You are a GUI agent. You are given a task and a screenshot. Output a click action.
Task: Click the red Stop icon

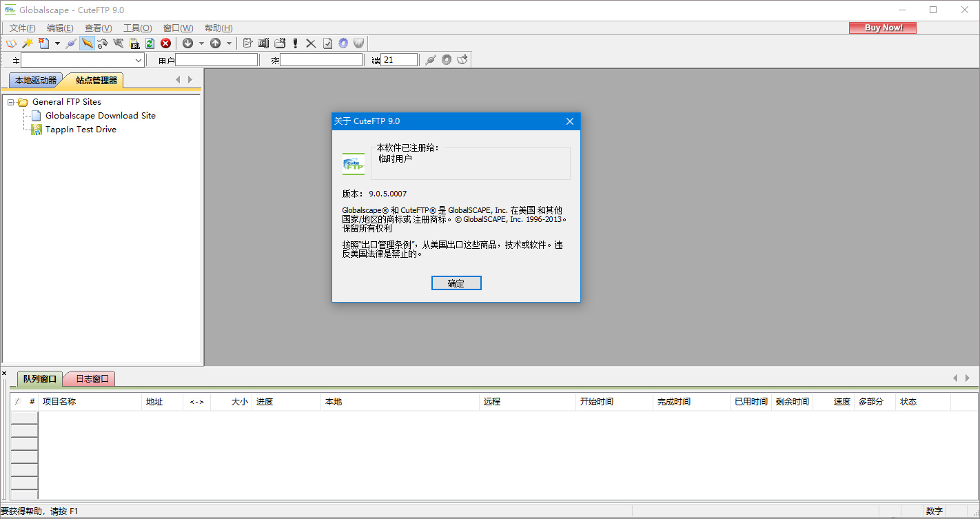(x=165, y=43)
